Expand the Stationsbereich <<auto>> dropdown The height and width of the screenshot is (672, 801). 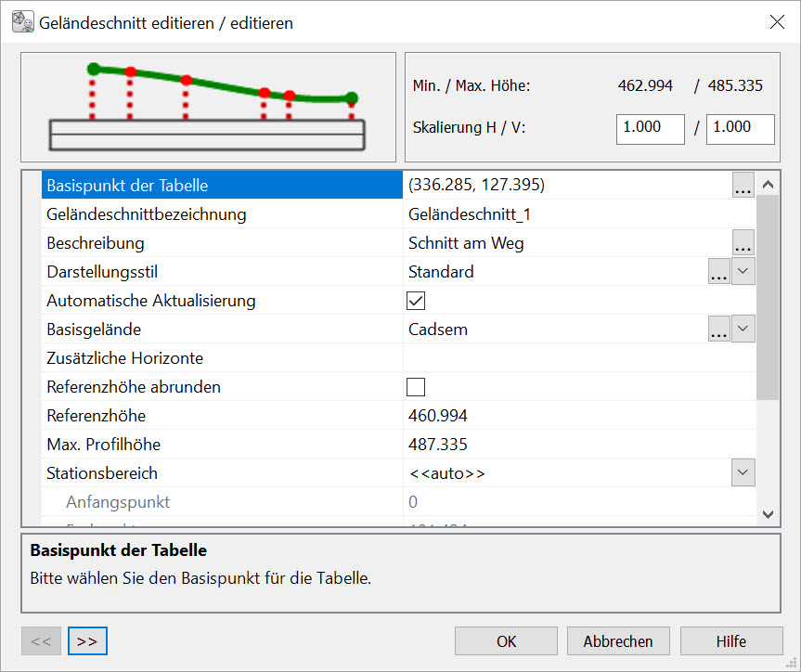pyautogui.click(x=743, y=473)
